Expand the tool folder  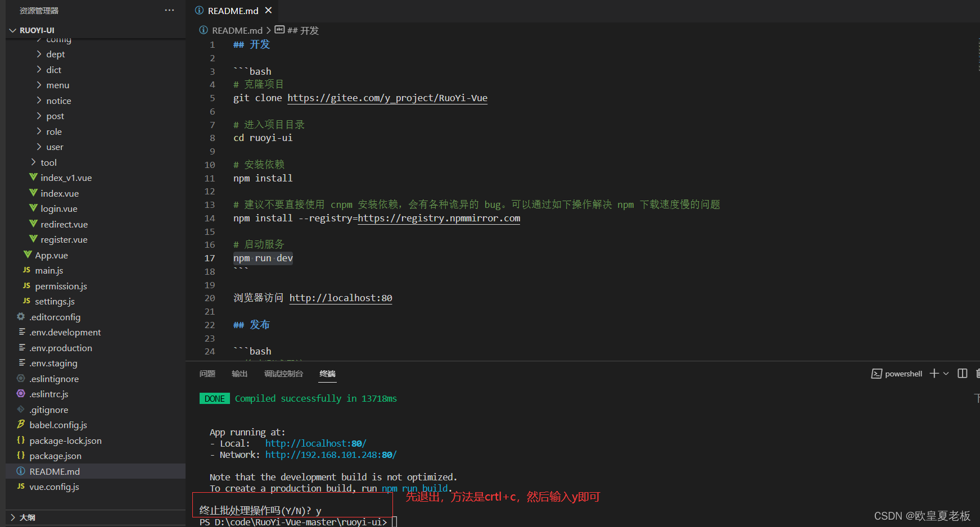33,162
